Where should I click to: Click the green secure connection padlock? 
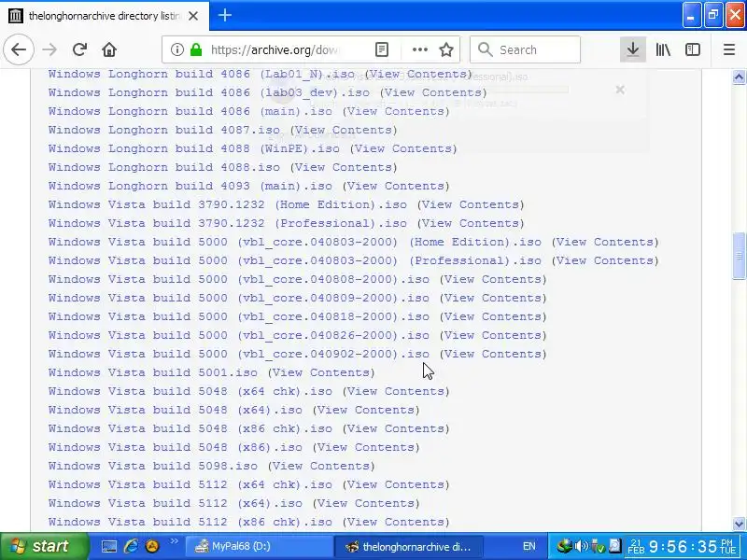point(196,49)
